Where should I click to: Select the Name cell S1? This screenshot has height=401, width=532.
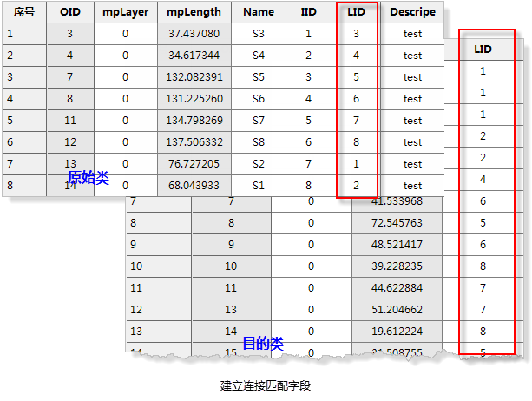(x=259, y=186)
